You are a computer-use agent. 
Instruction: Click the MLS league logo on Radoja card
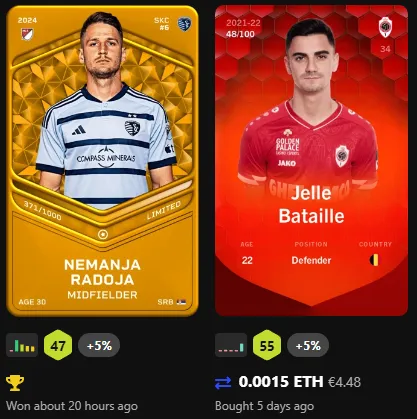point(27,34)
